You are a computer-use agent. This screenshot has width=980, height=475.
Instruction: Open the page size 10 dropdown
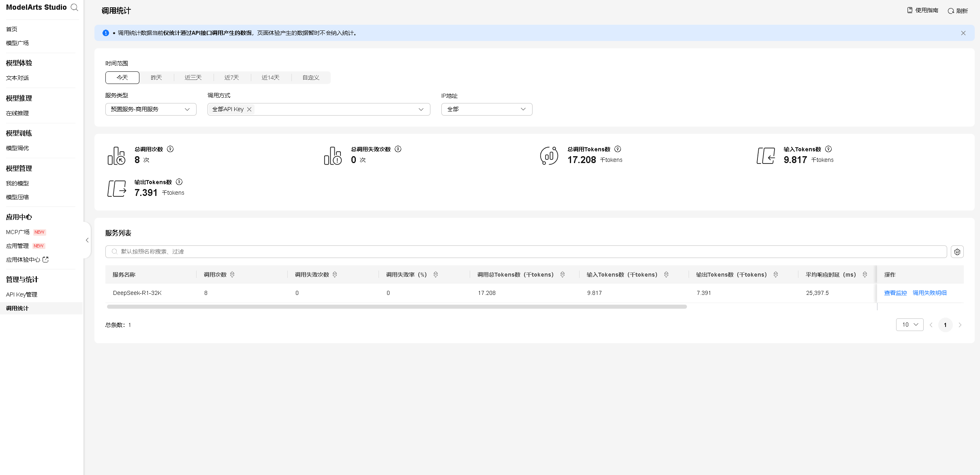[x=909, y=325]
